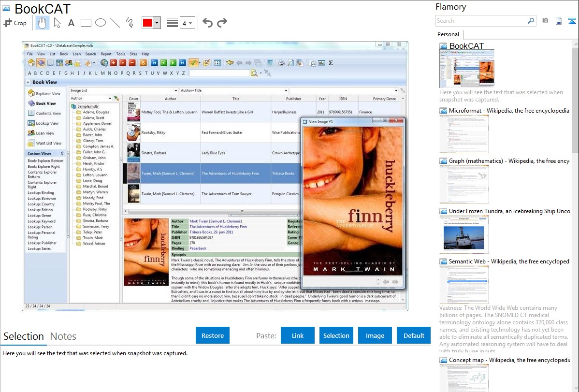579x392 pixels.
Task: Click the highlighted checkmark icon in BookCAT toolbar
Action: tap(193, 63)
